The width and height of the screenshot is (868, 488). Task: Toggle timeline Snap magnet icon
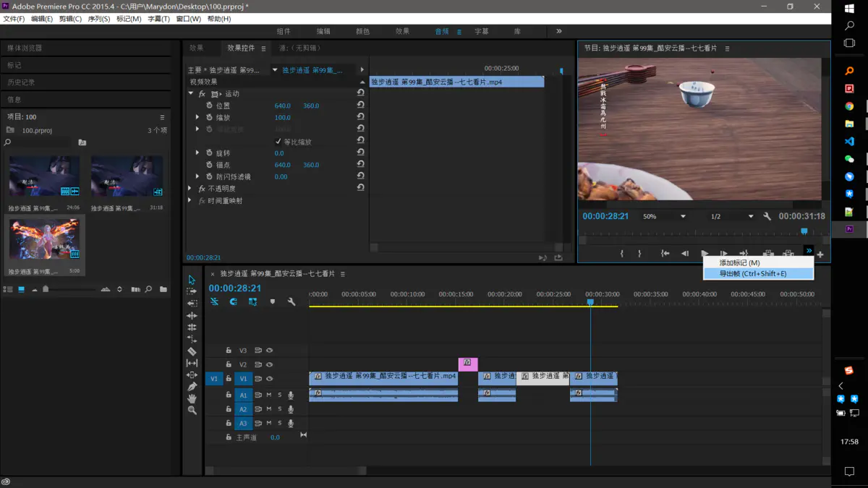point(234,301)
